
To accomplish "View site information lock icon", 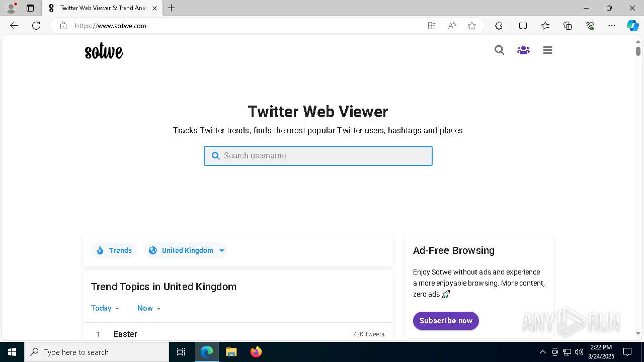I will (x=63, y=26).
